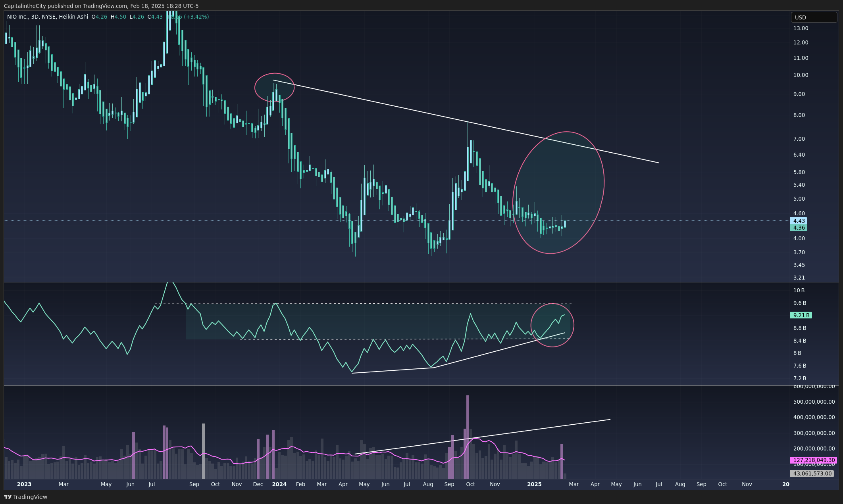
Task: Select the descending white trendline on price chart
Action: click(466, 121)
